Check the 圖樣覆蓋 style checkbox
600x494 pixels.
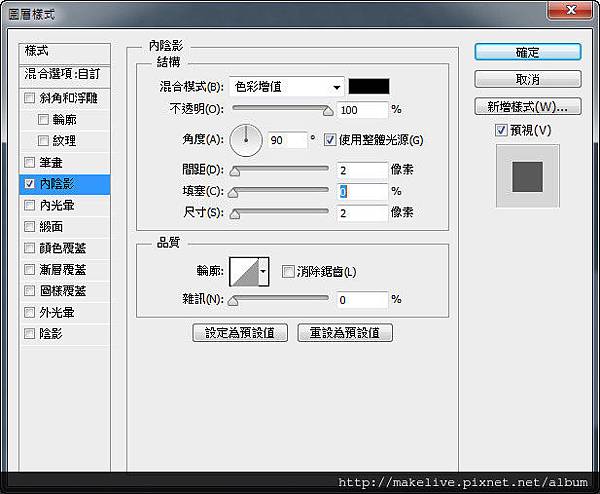(29, 291)
